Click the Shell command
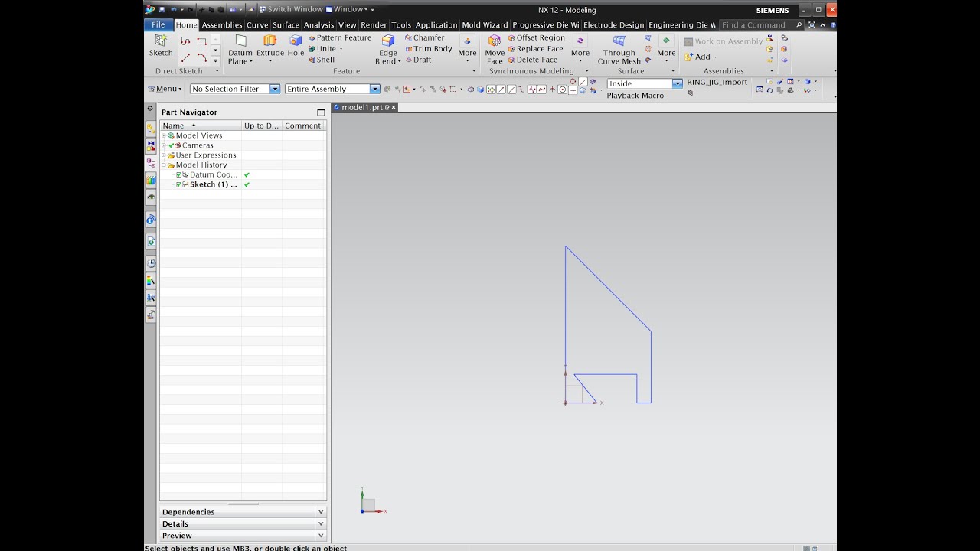This screenshot has width=980, height=551. [x=322, y=60]
